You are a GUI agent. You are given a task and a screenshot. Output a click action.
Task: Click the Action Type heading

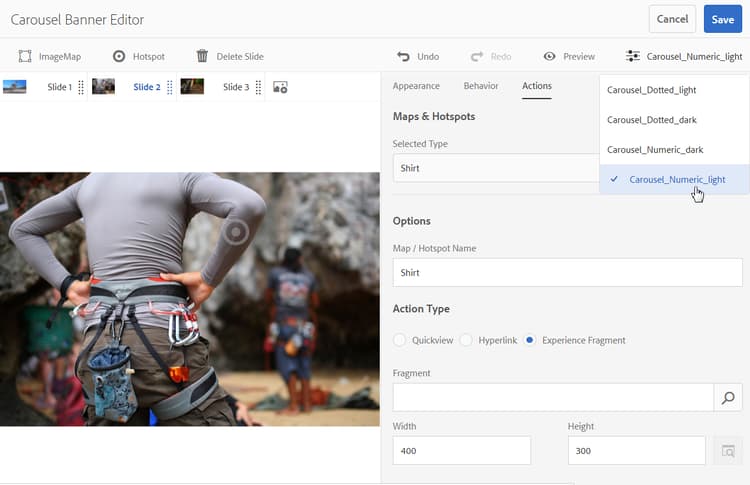click(421, 309)
